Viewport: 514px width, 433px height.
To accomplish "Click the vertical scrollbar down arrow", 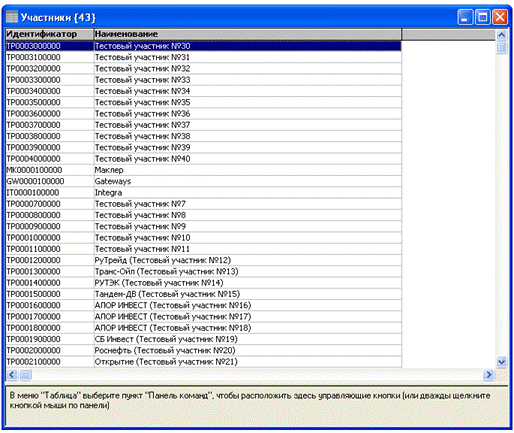I will 501,362.
